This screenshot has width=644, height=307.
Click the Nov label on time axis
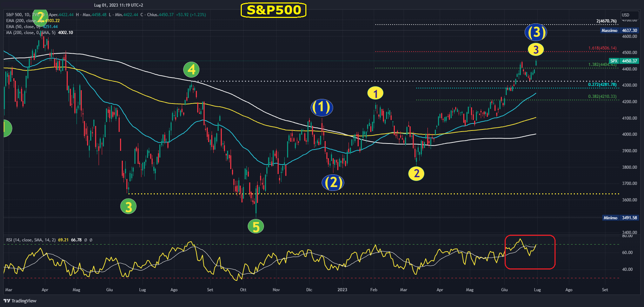[276, 290]
